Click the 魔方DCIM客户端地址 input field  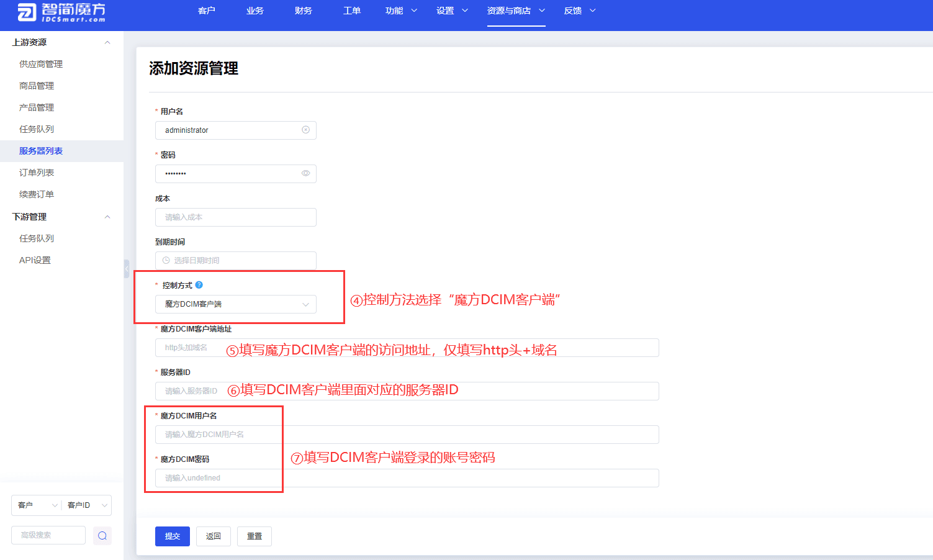[x=407, y=348]
